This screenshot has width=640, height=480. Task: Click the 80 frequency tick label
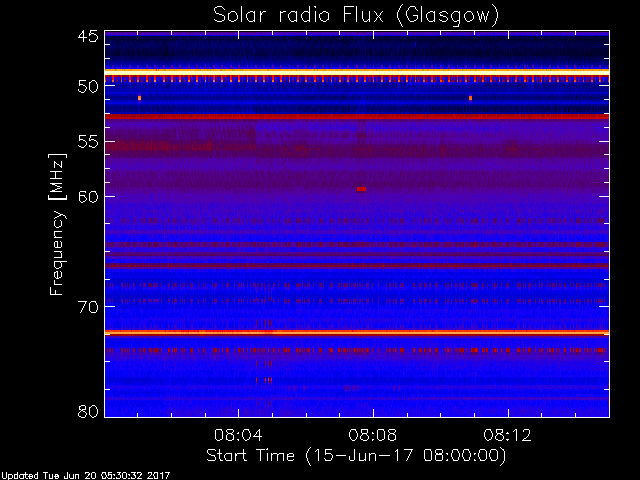[88, 411]
